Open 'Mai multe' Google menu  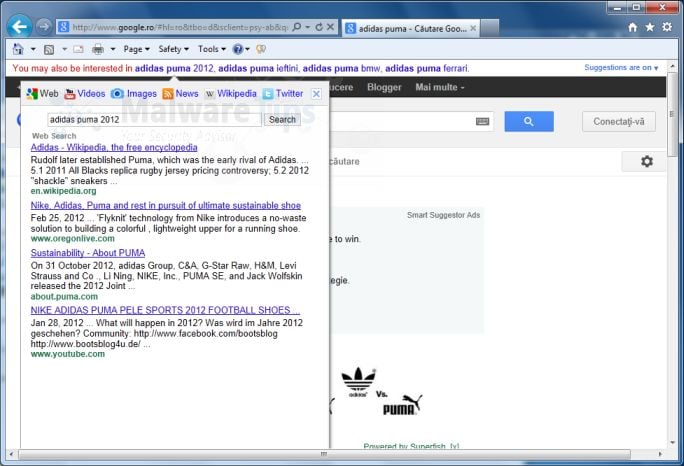(440, 87)
